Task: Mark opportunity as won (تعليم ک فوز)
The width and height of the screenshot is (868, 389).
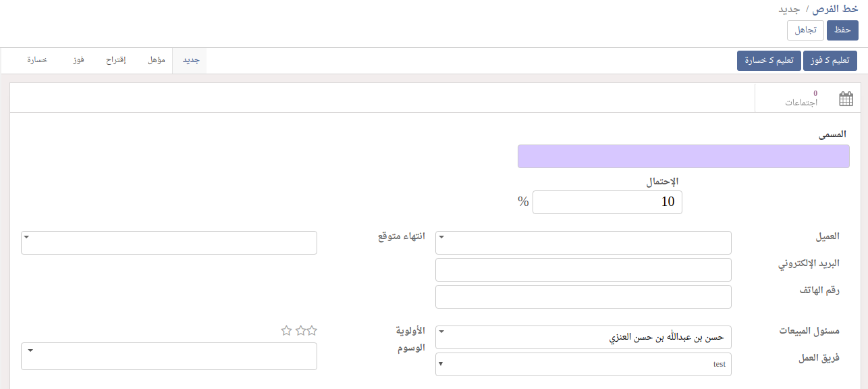Action: click(x=830, y=61)
